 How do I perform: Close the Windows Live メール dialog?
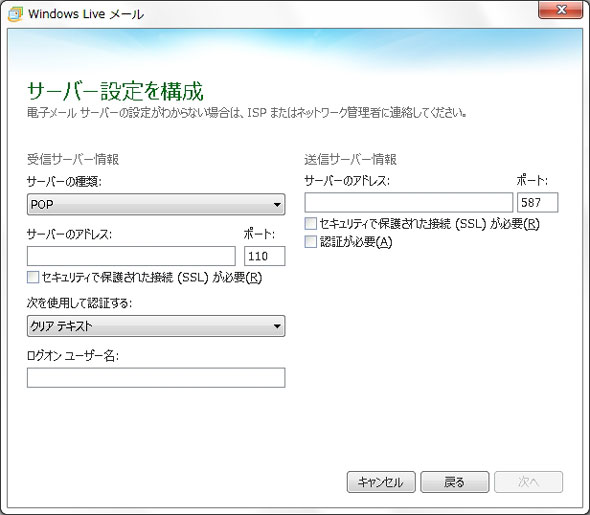(x=561, y=10)
